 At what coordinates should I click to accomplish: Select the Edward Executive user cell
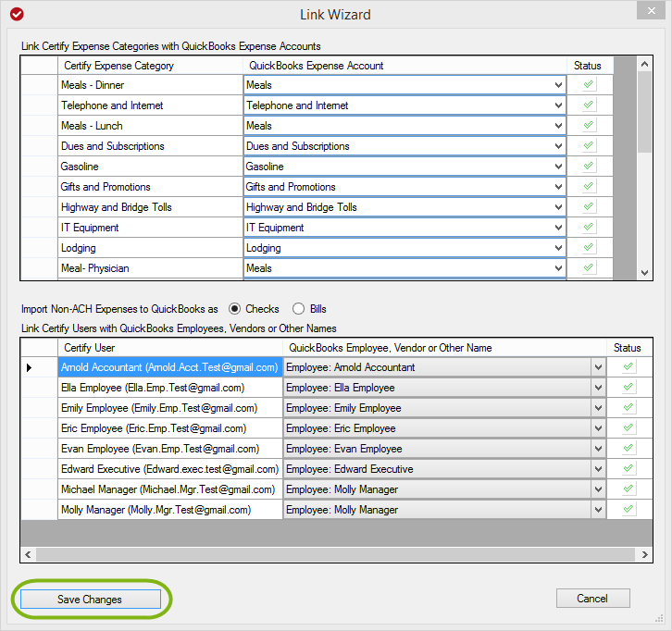pyautogui.click(x=170, y=469)
